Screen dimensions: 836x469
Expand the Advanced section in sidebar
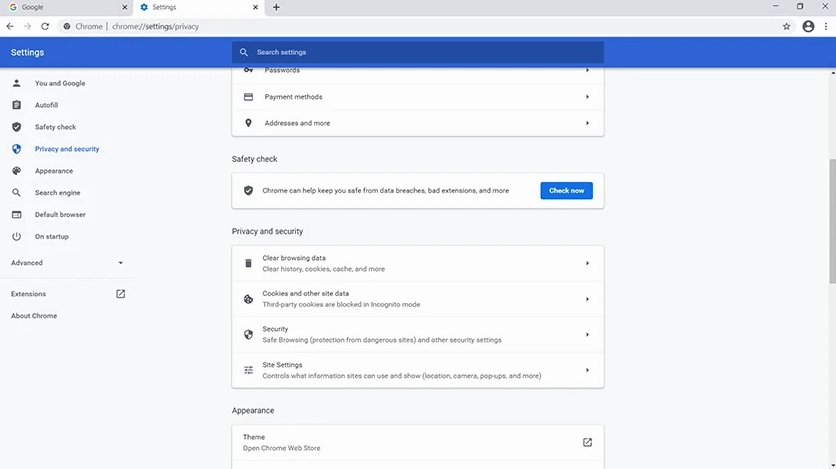pos(67,263)
